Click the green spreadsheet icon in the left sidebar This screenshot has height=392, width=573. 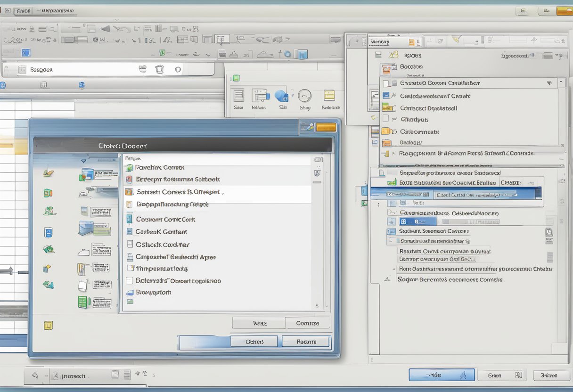pos(48,192)
